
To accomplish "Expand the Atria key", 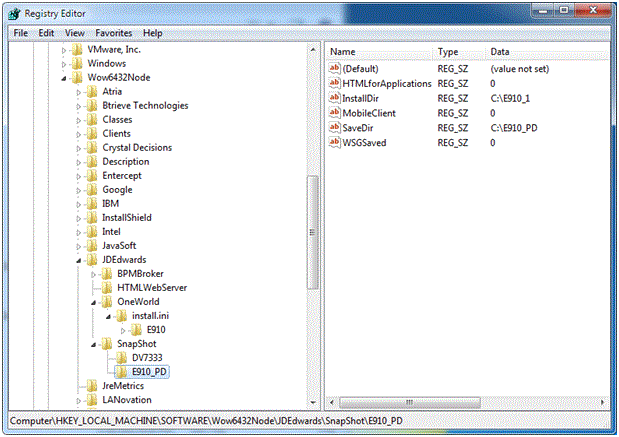I will point(79,92).
